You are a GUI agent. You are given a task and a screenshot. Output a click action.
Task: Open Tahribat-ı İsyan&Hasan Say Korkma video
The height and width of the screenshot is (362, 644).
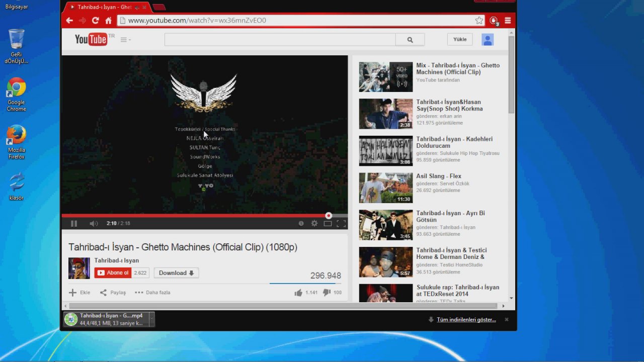[449, 105]
